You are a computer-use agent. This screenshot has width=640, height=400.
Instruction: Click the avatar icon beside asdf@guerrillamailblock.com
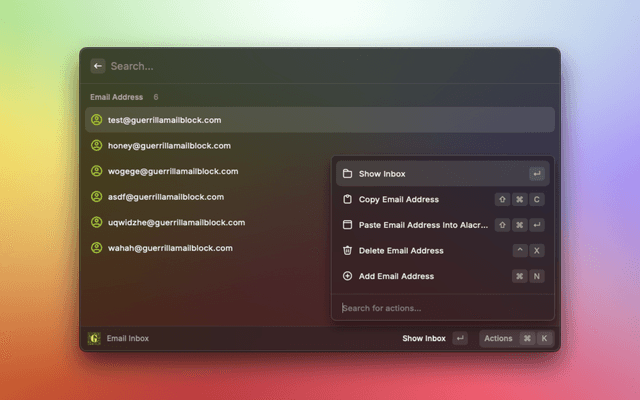(x=97, y=197)
